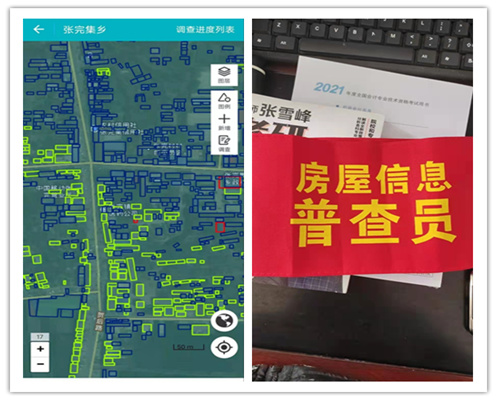Image resolution: width=497 pixels, height=400 pixels.
Task: Tap the 中国邮政 map label
Action: [x=52, y=188]
